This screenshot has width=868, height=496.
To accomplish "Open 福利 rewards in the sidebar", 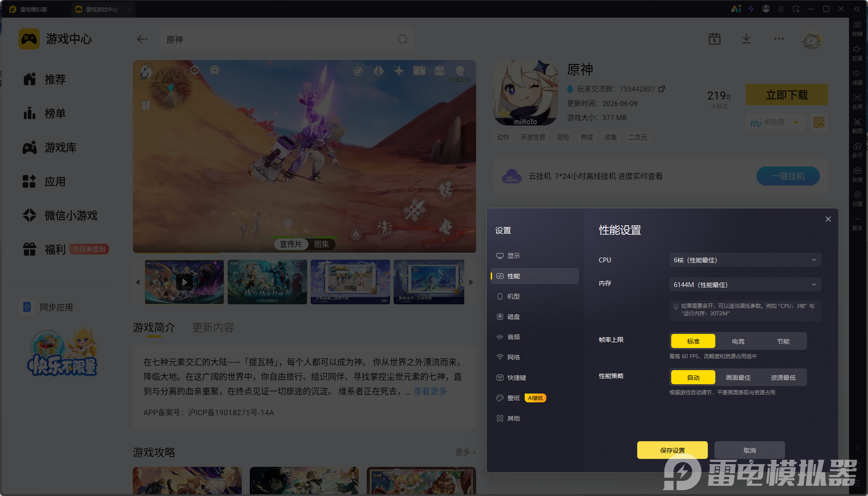I will [65, 250].
